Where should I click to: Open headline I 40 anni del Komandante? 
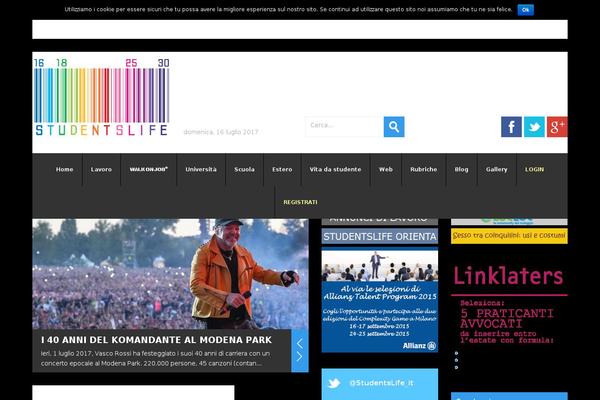point(156,340)
